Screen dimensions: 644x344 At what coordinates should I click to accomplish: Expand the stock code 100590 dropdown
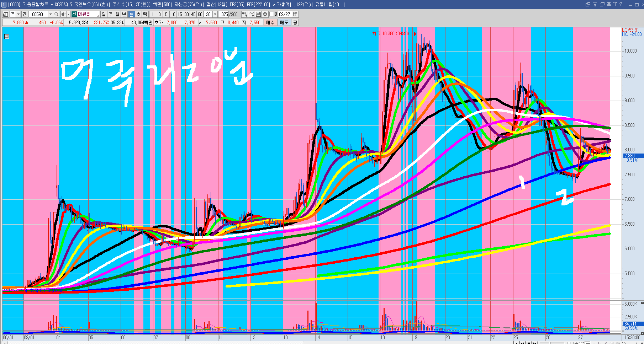(x=51, y=14)
